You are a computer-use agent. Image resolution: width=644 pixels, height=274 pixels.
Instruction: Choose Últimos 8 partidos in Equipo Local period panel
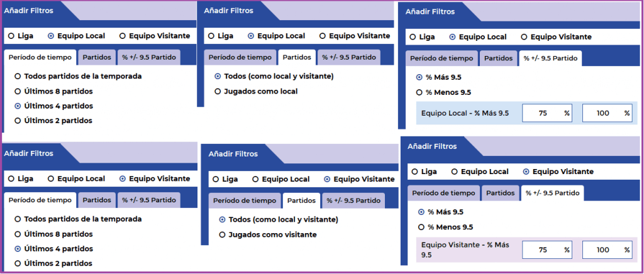(53, 91)
